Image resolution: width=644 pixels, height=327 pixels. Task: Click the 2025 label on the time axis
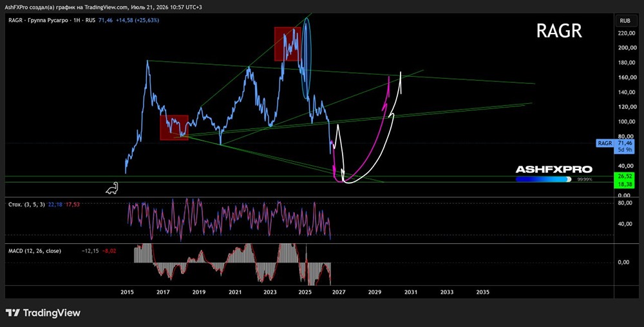click(305, 292)
